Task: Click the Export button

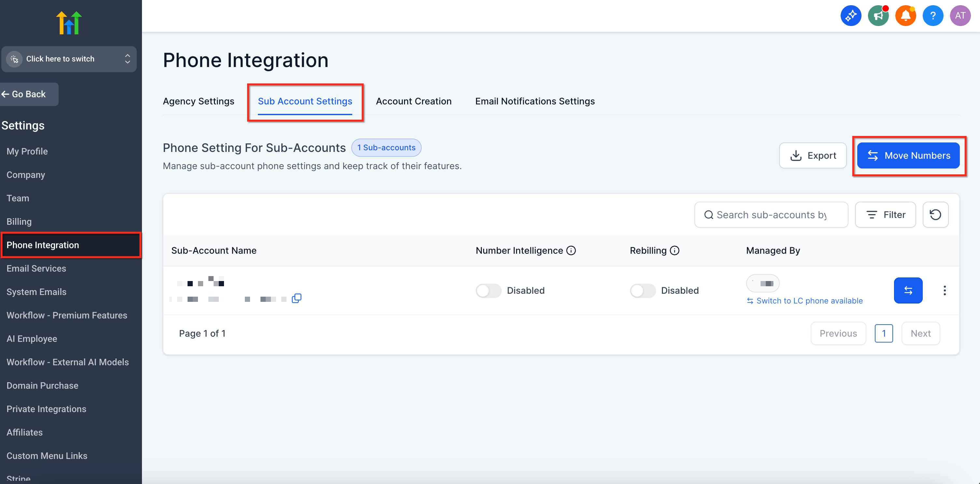Action: point(813,155)
